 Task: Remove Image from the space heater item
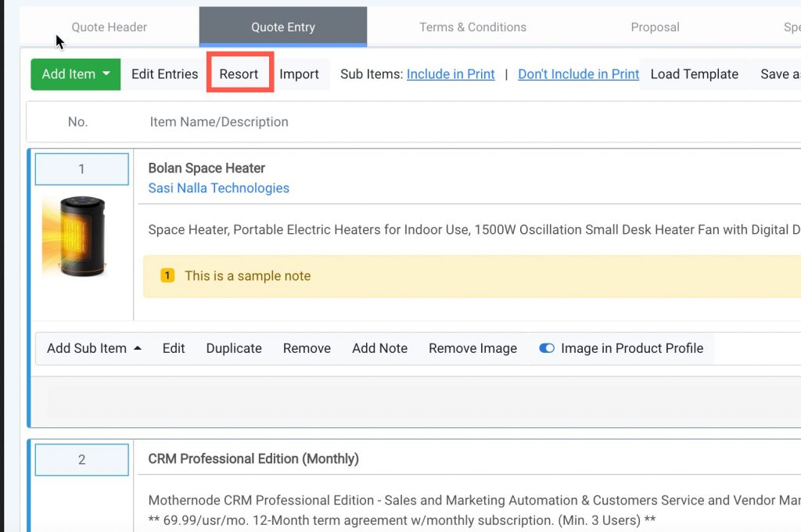pos(472,348)
